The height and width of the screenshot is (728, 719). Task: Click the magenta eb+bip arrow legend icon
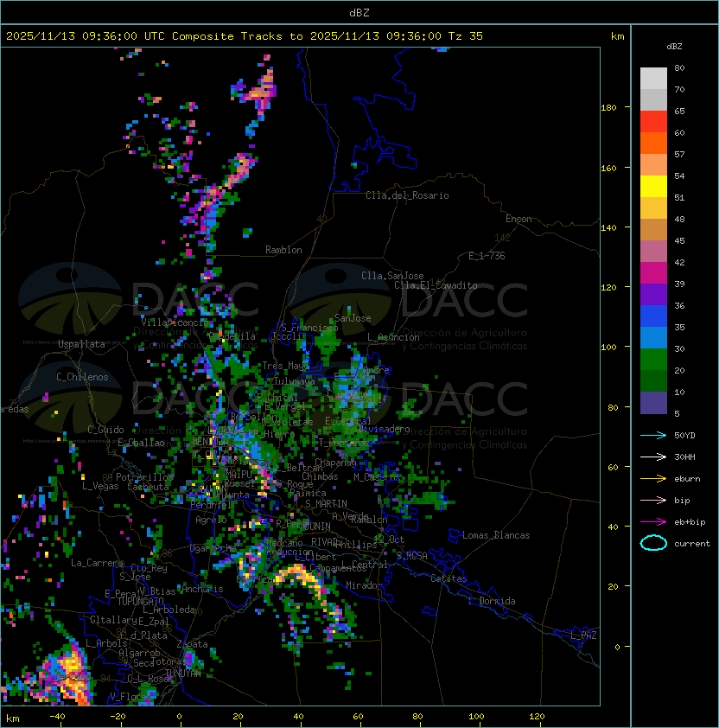[x=653, y=522]
